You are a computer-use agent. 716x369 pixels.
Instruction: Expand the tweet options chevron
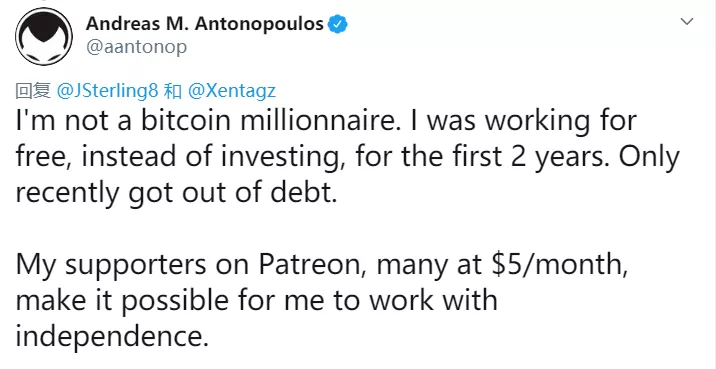pos(687,21)
